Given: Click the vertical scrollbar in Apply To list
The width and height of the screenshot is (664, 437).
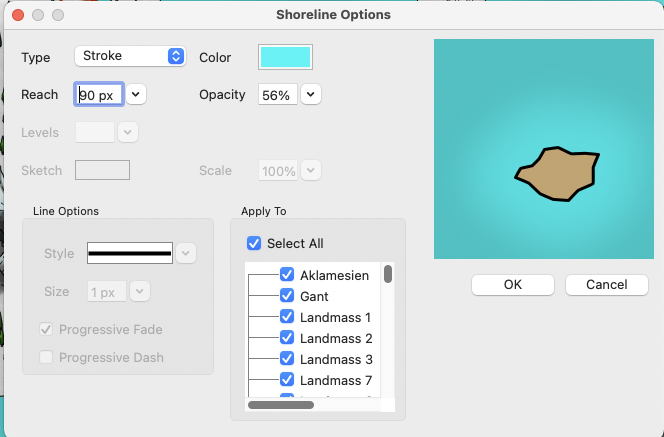Looking at the screenshot, I should click(388, 275).
